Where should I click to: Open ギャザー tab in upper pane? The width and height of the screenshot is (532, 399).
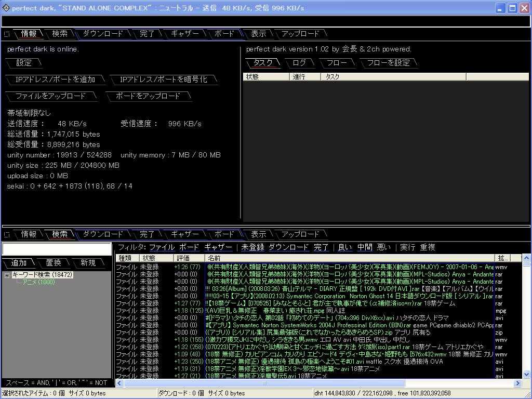(185, 34)
